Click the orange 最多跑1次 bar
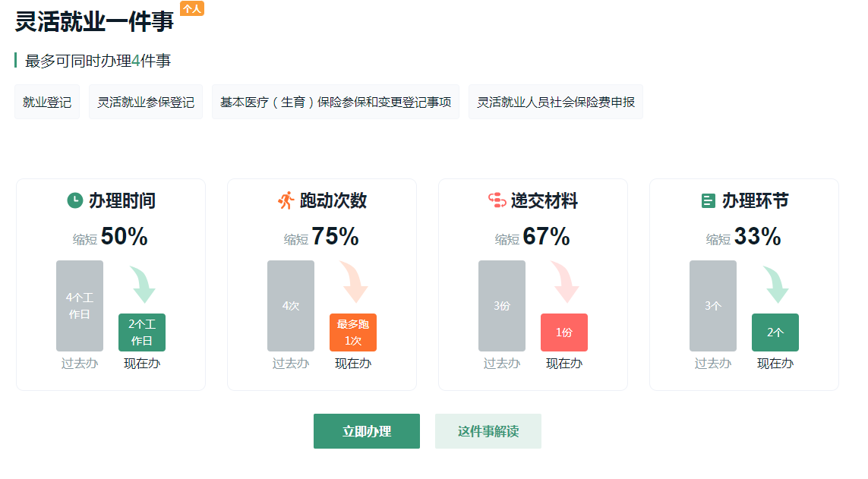 [353, 332]
